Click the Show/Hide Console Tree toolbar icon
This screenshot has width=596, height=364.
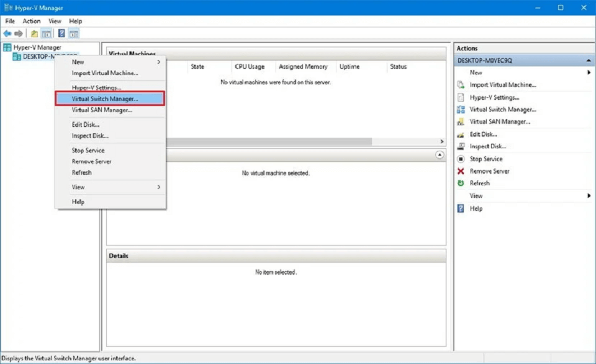pos(47,33)
